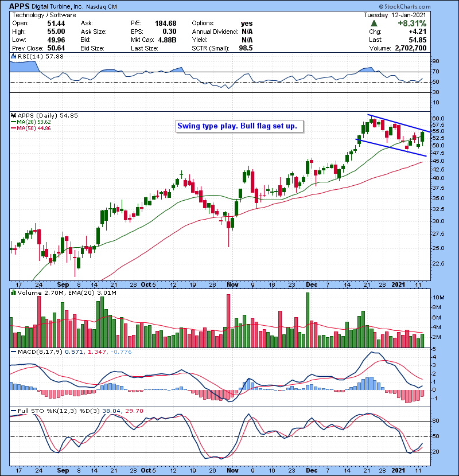459x476 pixels.
Task: Click the 90 level label on the RSI axis
Action: pyautogui.click(x=435, y=61)
